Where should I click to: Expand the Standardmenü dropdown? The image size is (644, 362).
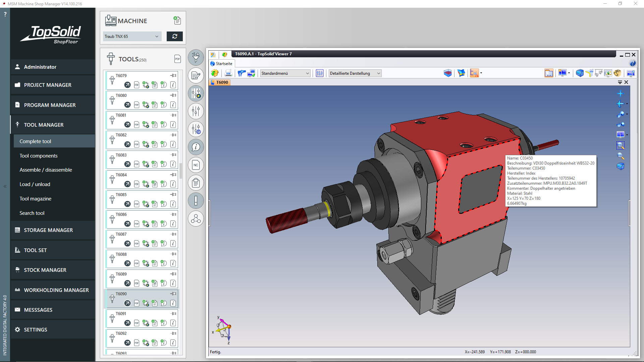point(285,73)
